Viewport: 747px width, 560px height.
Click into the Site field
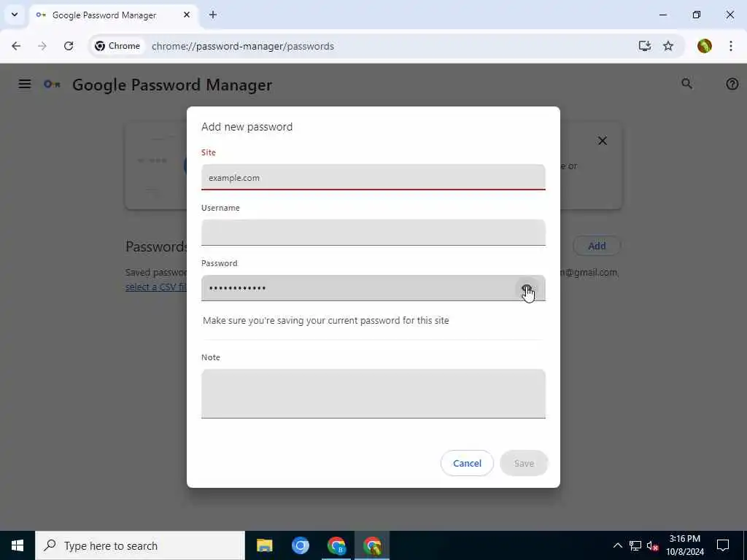click(x=373, y=177)
